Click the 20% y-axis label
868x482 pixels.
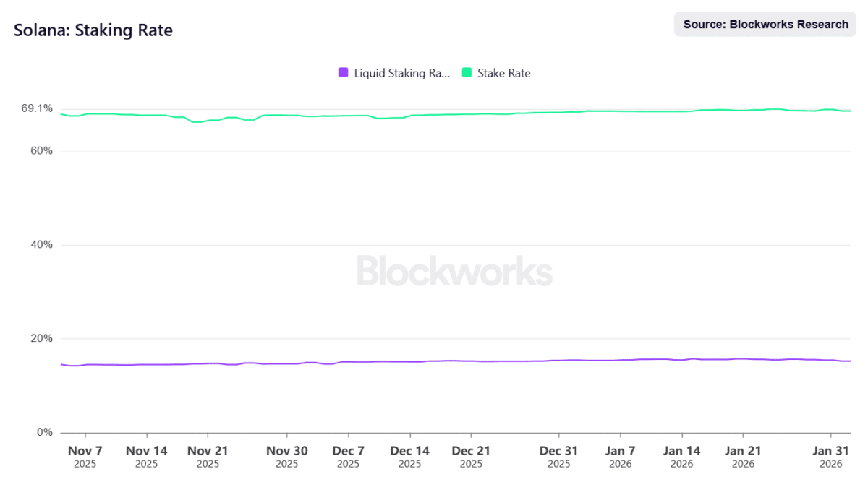point(41,339)
